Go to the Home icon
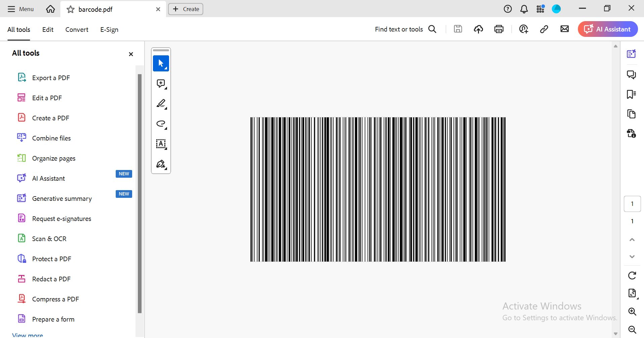 (x=50, y=9)
